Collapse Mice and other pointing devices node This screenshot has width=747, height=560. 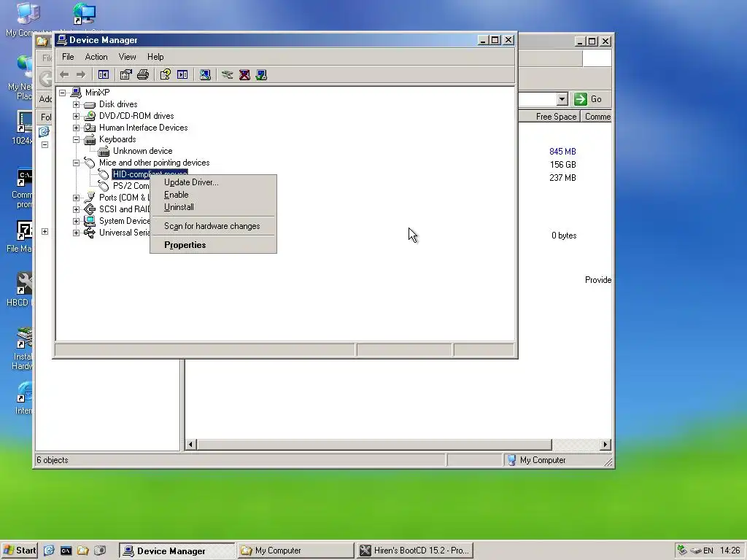[76, 163]
